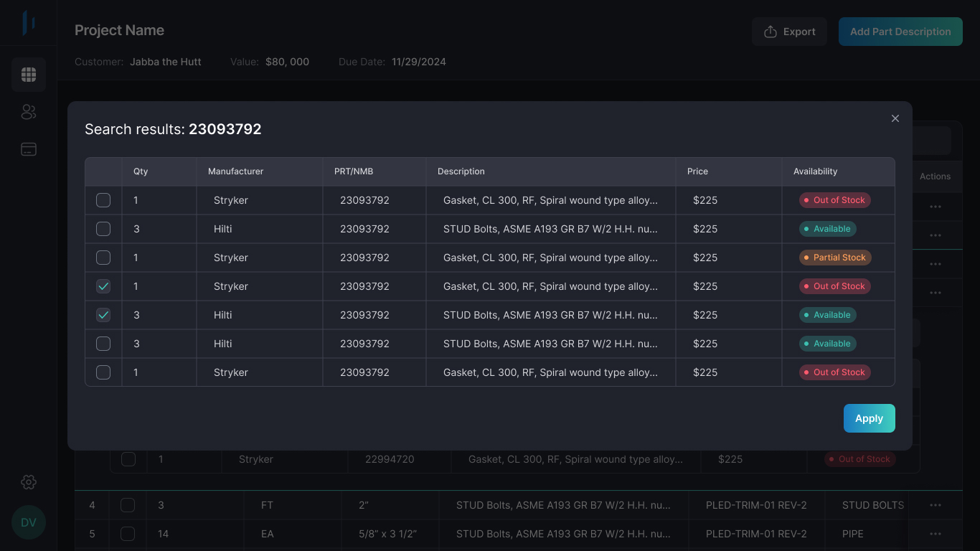Click the export icon in the Export button
Viewport: 980px width, 551px height.
pyautogui.click(x=771, y=32)
